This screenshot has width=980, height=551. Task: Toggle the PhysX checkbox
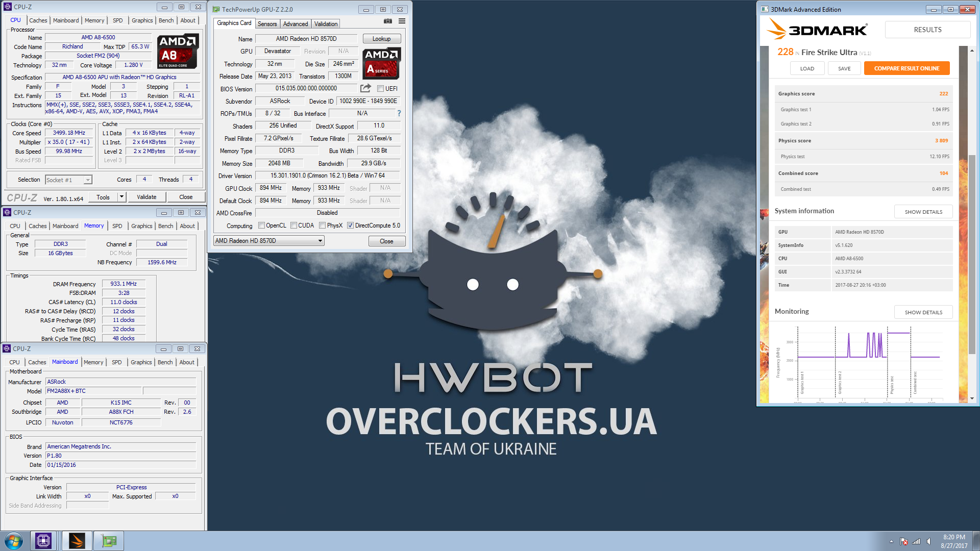coord(322,226)
